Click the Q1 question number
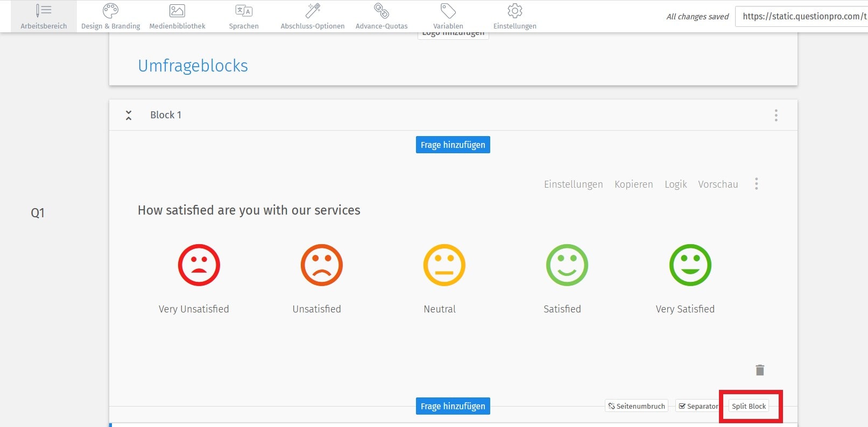 38,213
